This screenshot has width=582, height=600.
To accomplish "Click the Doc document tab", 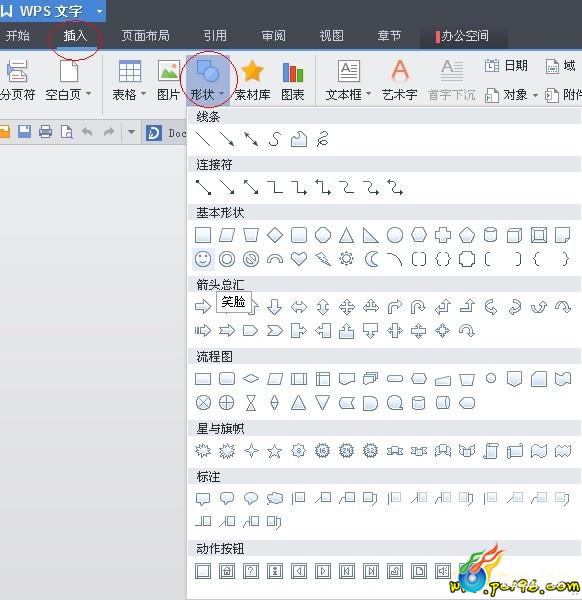I will [166, 133].
